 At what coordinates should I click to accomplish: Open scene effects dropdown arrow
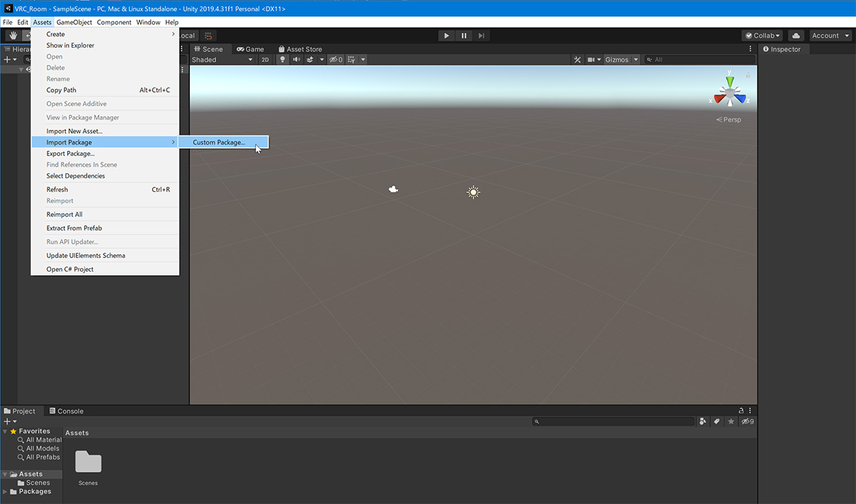(322, 60)
